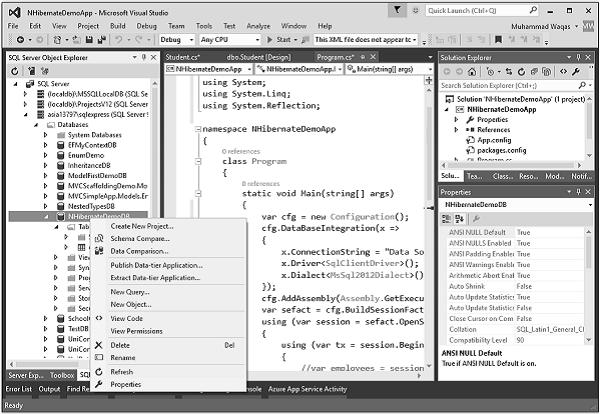Open the Output tab
Viewport: 600px width, 414px height.
[x=49, y=389]
